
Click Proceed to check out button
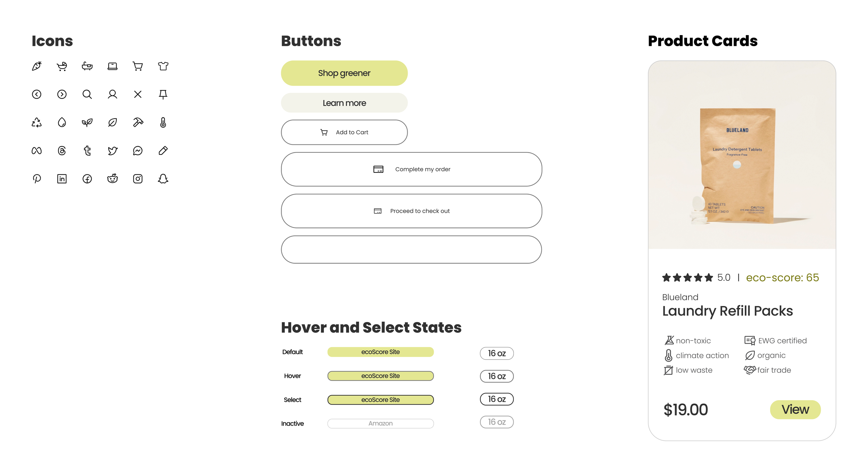point(411,211)
